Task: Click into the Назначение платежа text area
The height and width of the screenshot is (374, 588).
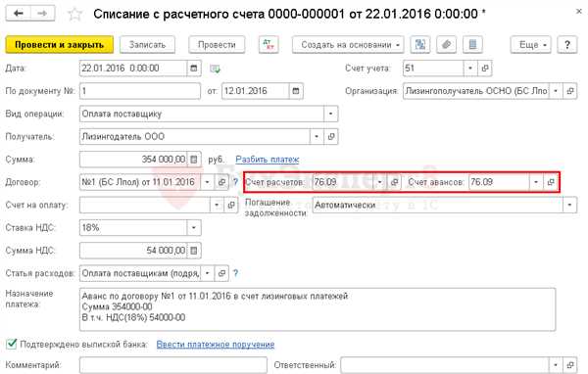Action: pos(318,309)
